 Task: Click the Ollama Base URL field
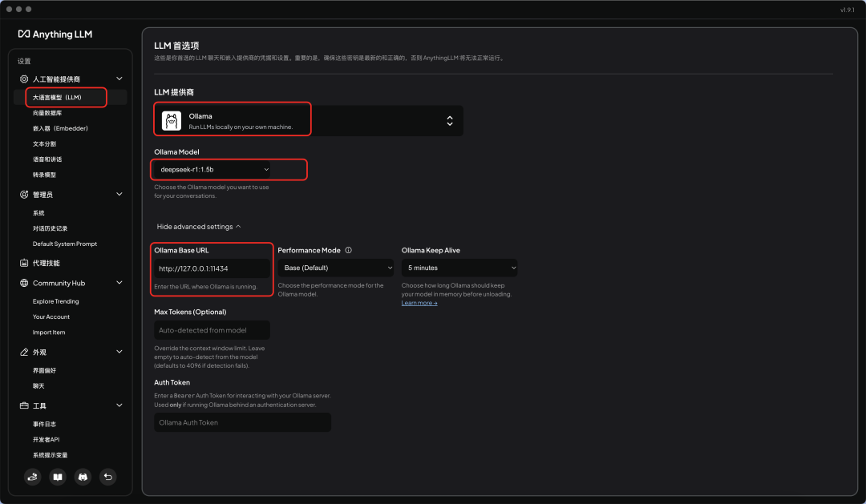point(212,268)
